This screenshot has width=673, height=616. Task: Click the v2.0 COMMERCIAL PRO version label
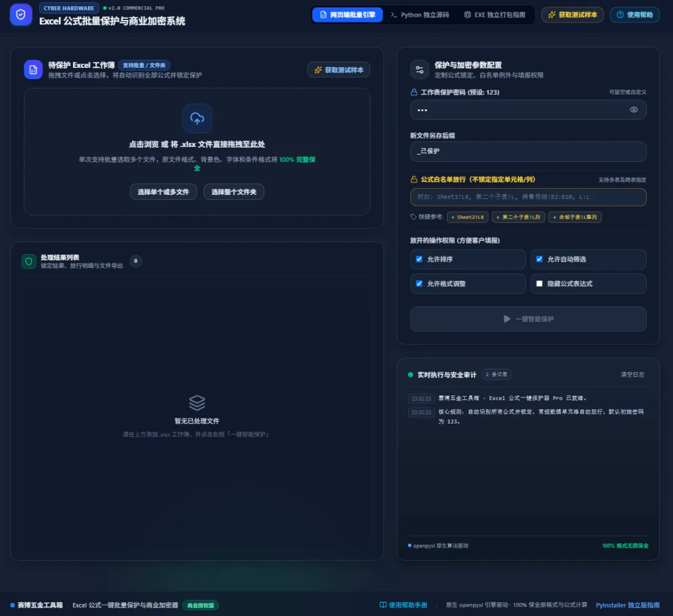tap(136, 8)
